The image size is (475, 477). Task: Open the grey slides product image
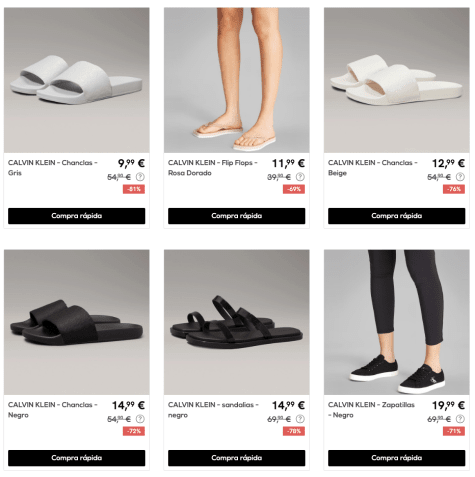(77, 80)
